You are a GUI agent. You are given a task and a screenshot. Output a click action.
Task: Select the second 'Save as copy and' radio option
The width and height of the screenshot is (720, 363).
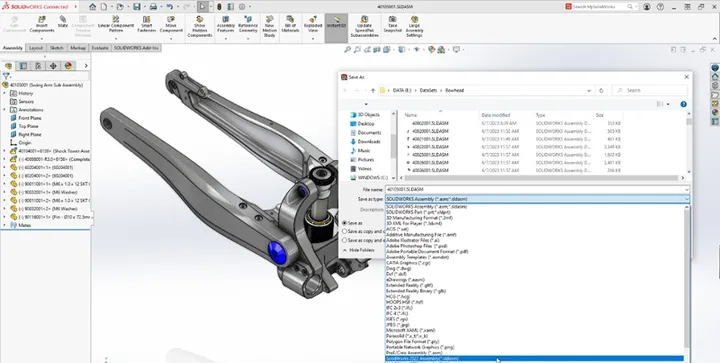click(x=344, y=240)
